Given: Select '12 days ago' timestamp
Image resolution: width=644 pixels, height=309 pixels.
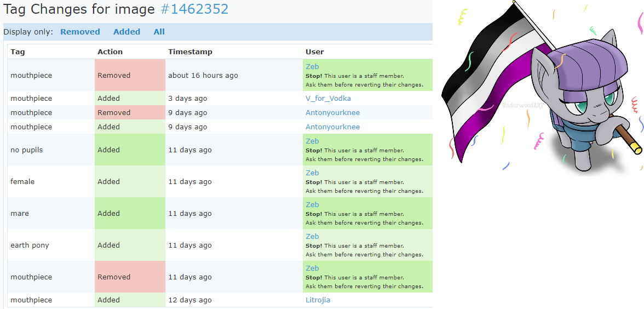Looking at the screenshot, I should [x=190, y=300].
